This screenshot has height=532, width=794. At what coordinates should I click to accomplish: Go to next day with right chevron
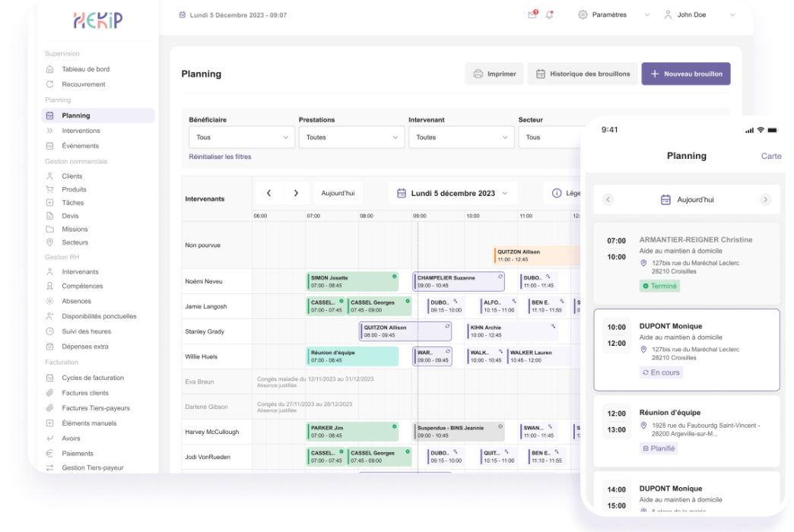(296, 193)
